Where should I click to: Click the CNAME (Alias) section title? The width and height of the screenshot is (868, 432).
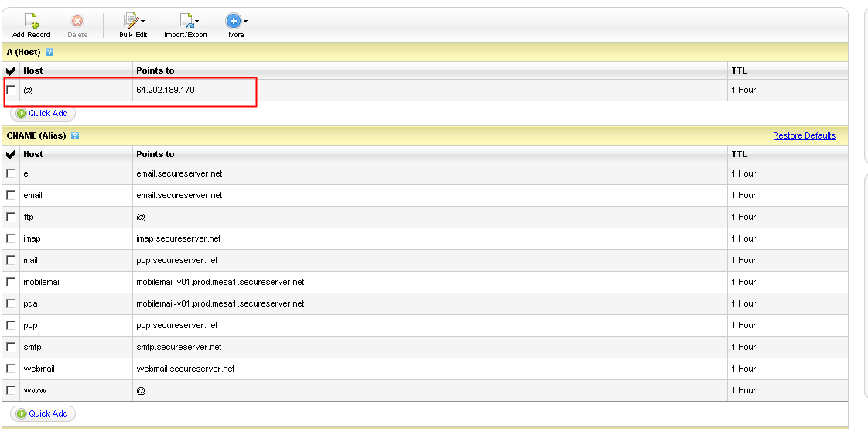click(x=36, y=135)
